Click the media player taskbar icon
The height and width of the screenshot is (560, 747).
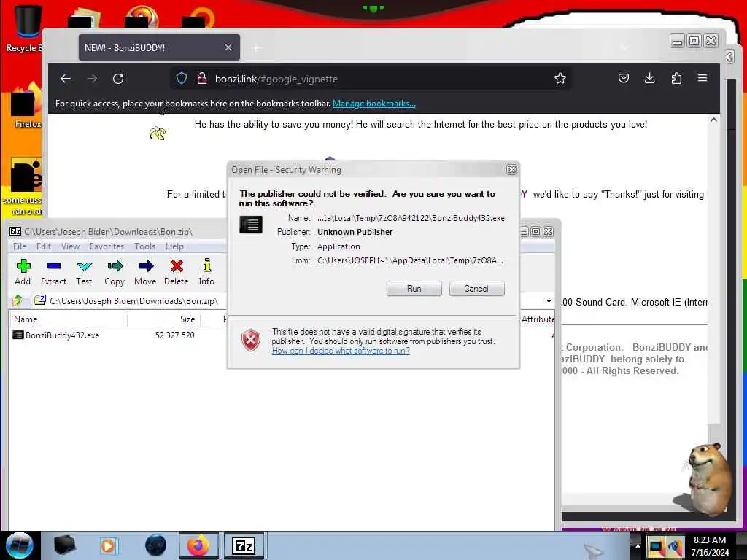108,545
